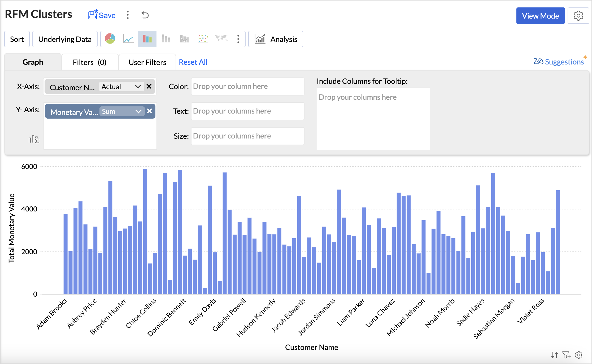
Task: Open the User Filters tab
Action: 147,62
